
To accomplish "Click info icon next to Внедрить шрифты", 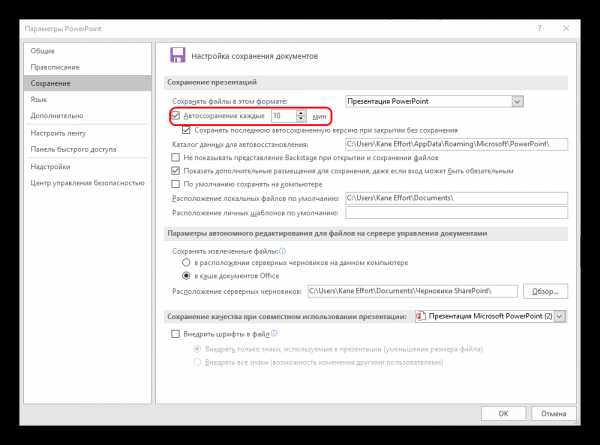I will (274, 333).
